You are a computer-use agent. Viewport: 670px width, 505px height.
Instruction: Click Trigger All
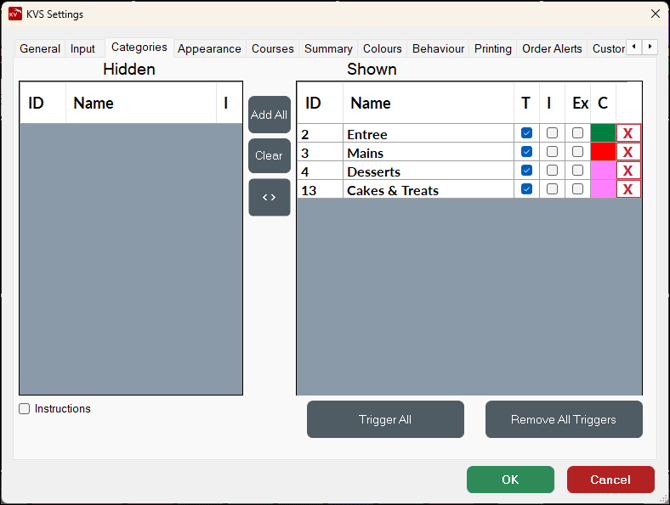(385, 419)
